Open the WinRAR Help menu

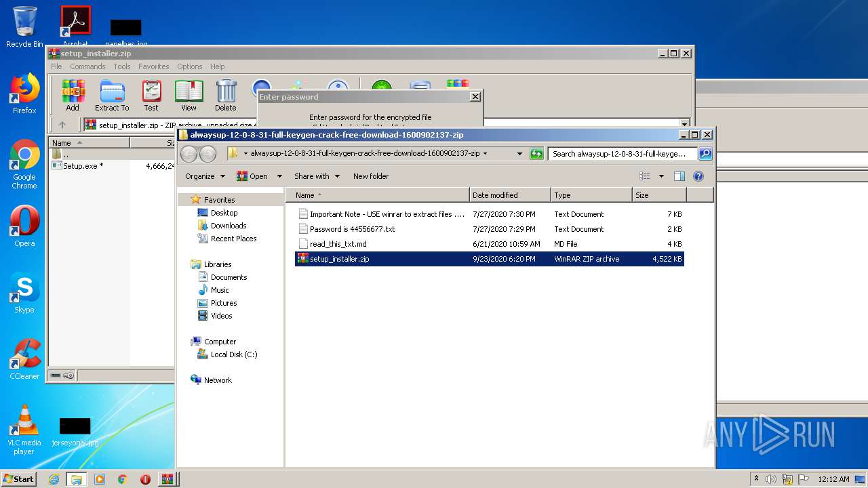point(217,66)
